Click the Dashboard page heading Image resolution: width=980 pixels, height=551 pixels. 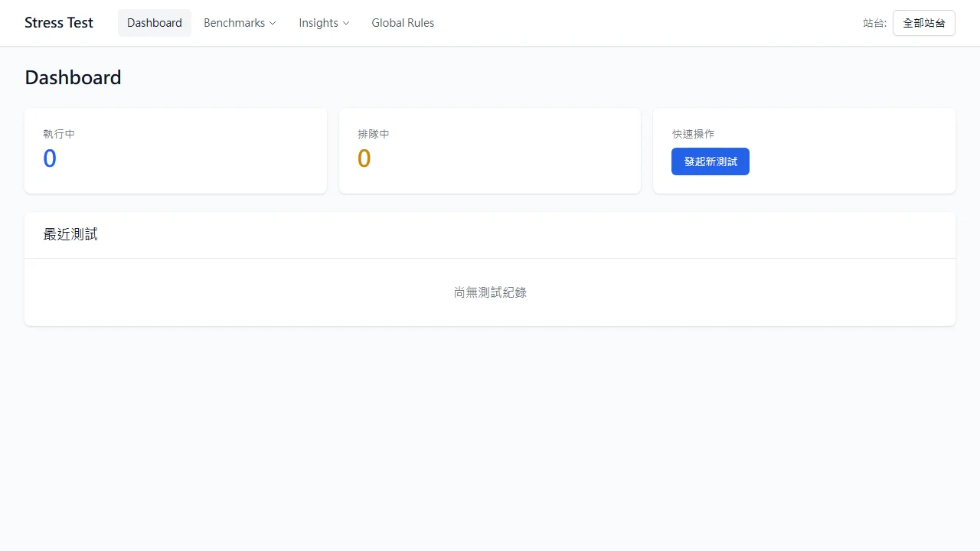[x=73, y=77]
